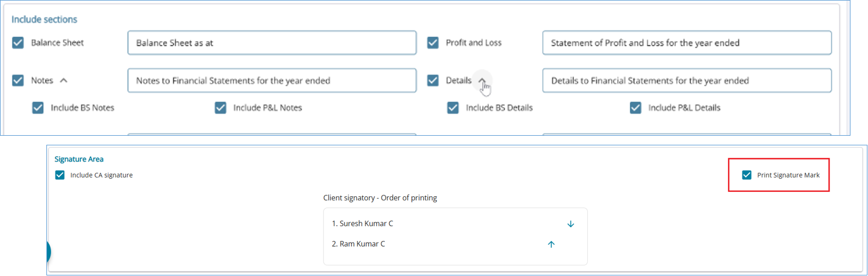Toggle the Details section checkbox

coord(433,80)
